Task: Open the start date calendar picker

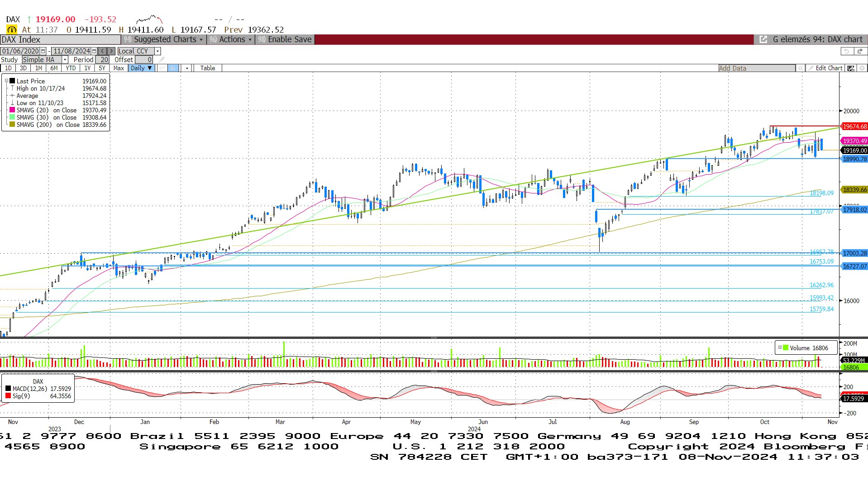Action: point(43,51)
